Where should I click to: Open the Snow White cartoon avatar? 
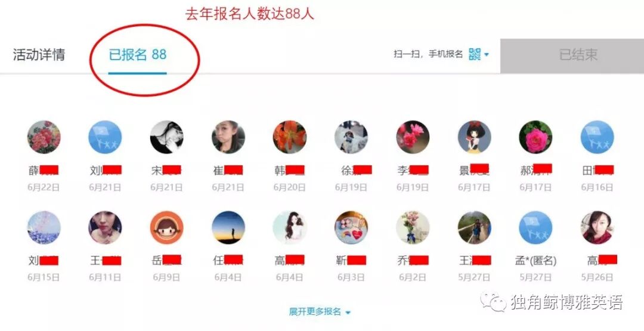click(x=475, y=137)
